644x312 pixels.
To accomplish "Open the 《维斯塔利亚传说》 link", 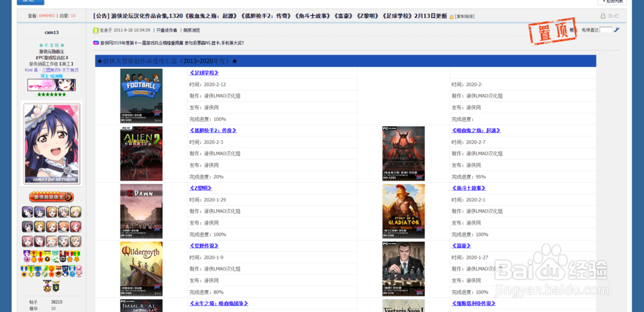I will point(473,304).
